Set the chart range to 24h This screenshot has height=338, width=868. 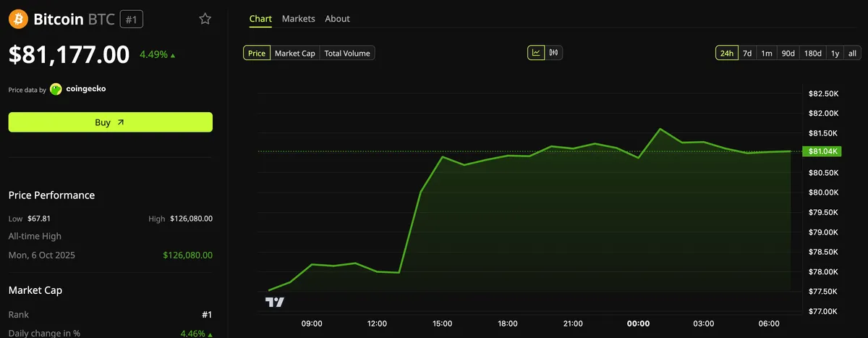pos(727,53)
